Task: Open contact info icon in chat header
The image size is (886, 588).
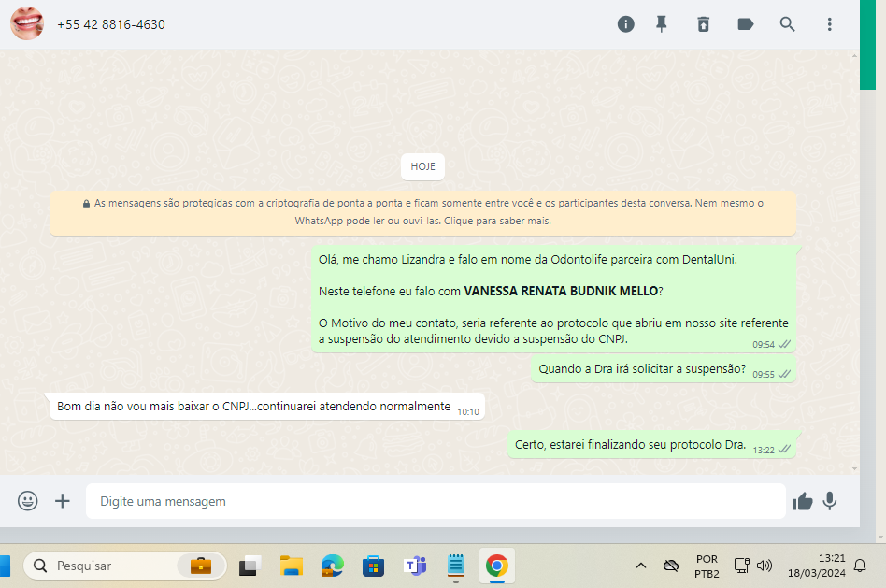Action: click(x=625, y=24)
